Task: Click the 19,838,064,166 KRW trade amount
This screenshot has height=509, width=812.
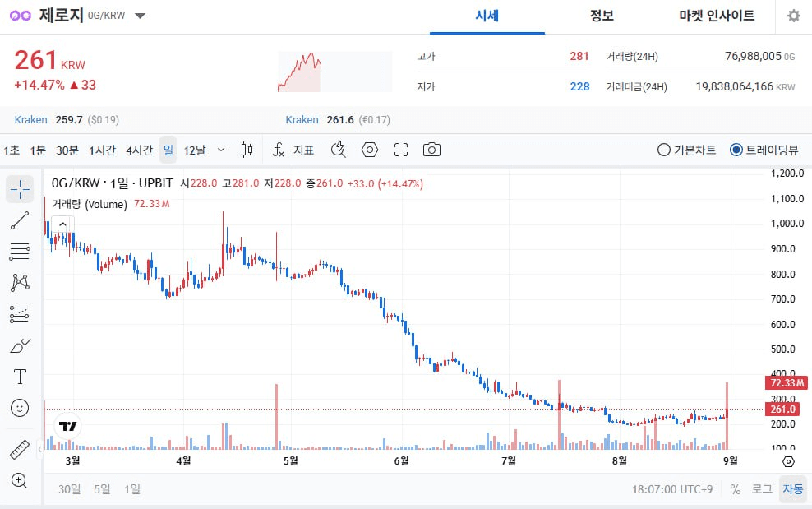Action: point(745,86)
